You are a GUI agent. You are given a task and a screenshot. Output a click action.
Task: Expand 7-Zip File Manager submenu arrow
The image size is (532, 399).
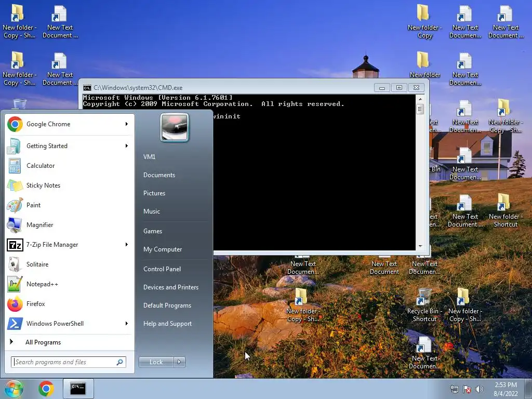pyautogui.click(x=127, y=245)
